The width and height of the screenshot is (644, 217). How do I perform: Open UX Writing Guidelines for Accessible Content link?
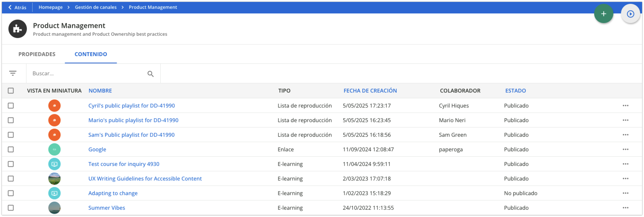pyautogui.click(x=145, y=178)
